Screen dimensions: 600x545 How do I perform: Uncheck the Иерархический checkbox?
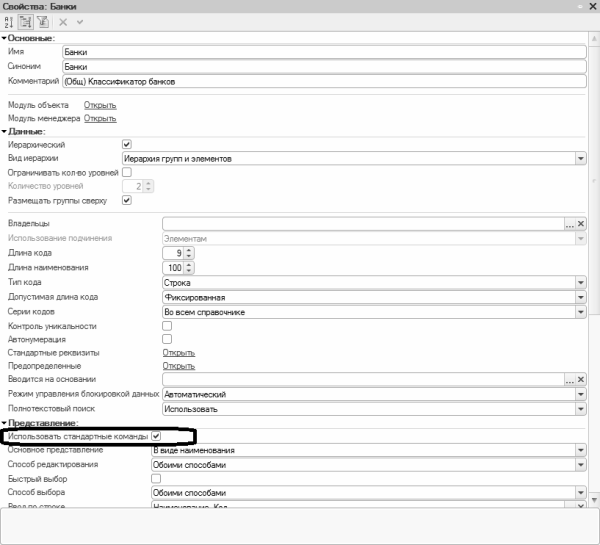(127, 144)
